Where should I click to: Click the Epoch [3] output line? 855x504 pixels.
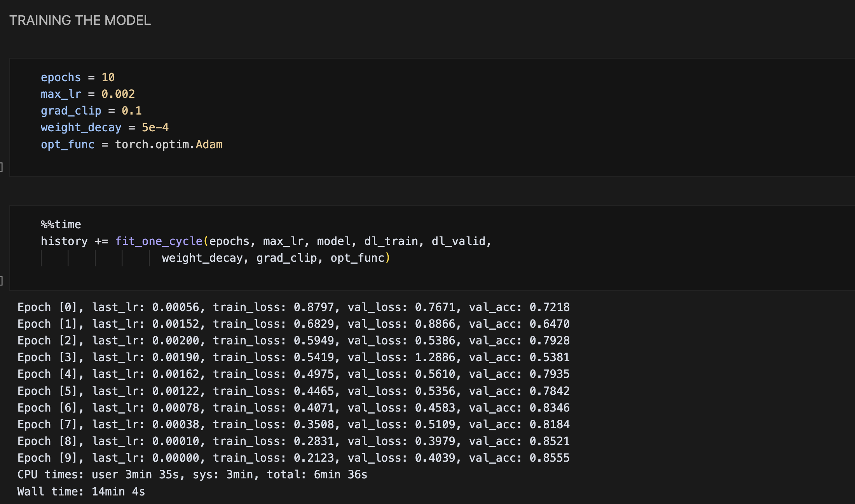[x=293, y=357]
